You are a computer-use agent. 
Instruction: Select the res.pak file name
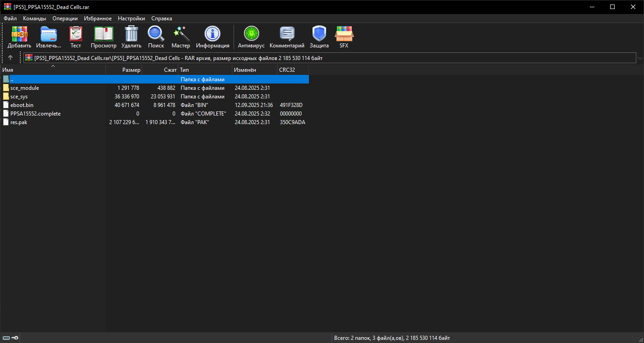point(19,122)
